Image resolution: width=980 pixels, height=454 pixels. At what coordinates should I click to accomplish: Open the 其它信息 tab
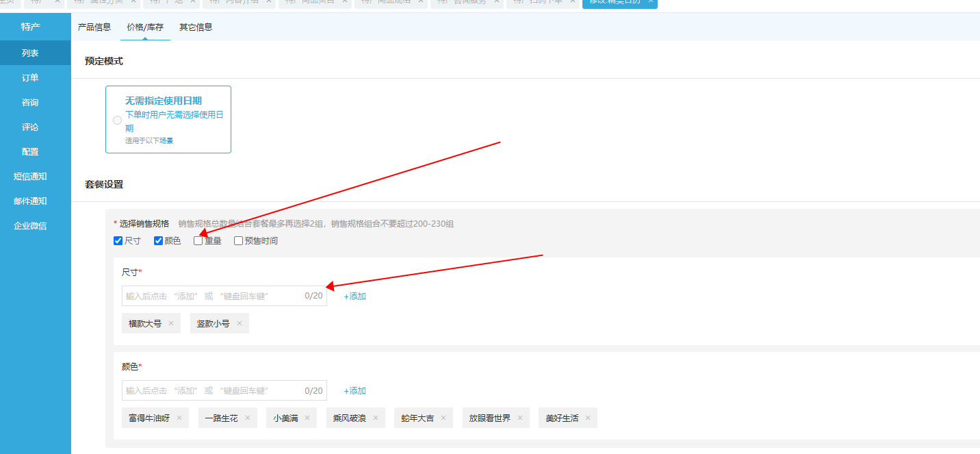pos(196,27)
